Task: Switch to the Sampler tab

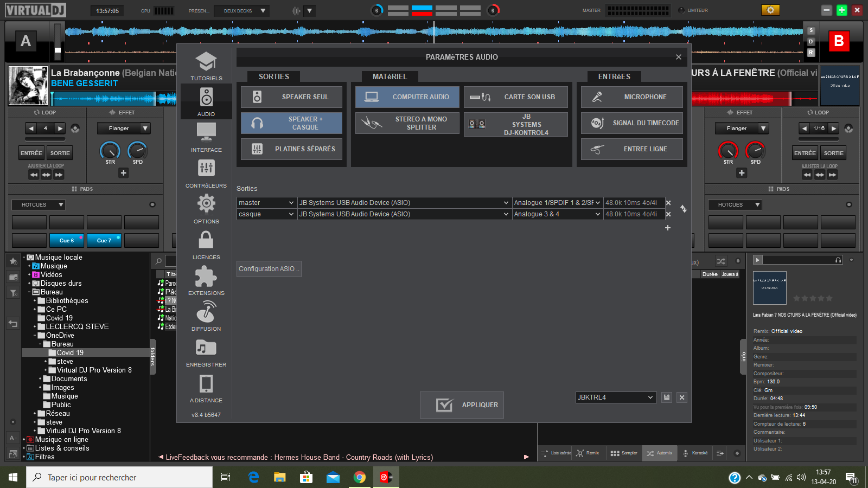Action: point(624,453)
